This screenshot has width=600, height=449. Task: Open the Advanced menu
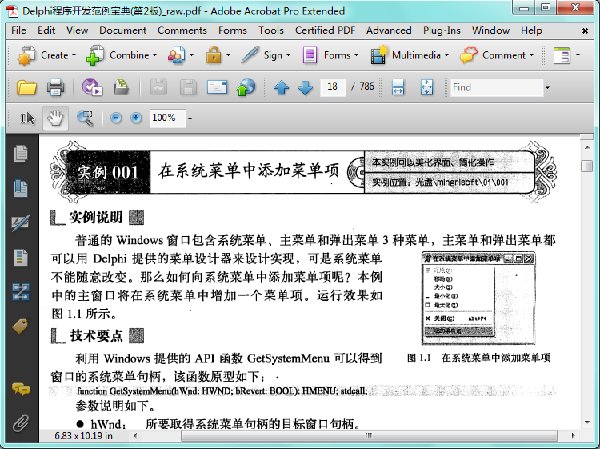388,30
